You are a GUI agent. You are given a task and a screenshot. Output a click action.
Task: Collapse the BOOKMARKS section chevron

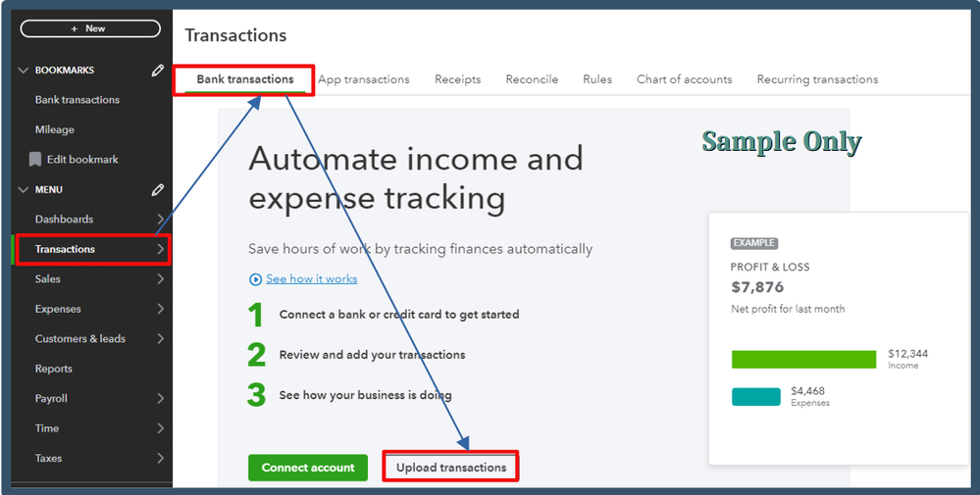pos(24,71)
